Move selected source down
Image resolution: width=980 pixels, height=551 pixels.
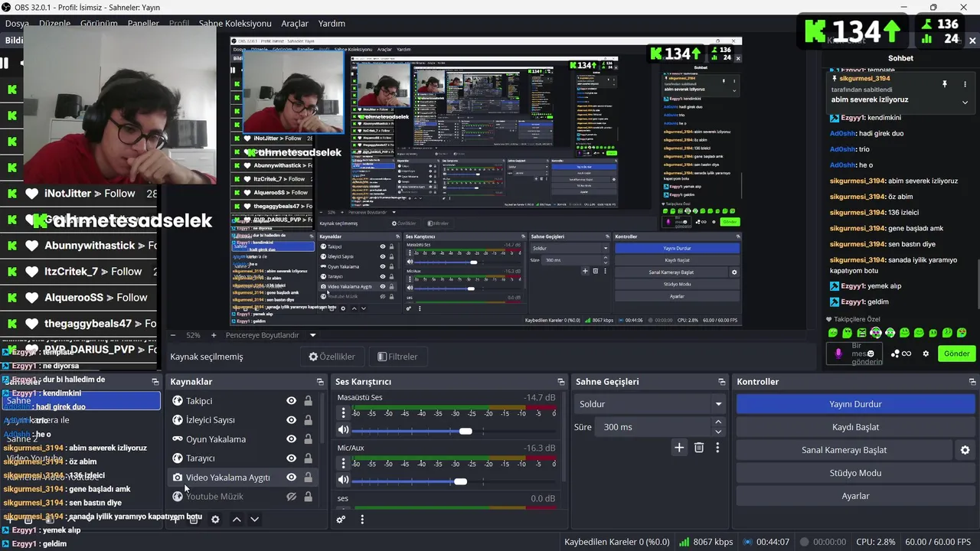point(255,519)
